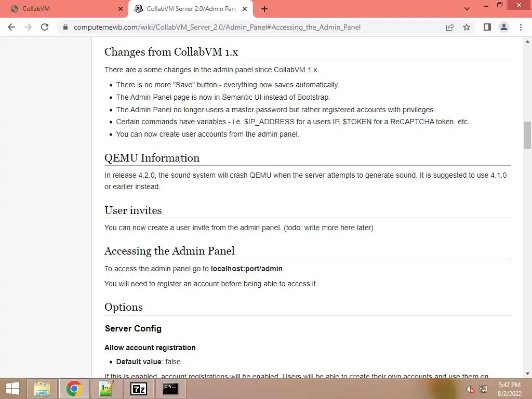Click the 'User invites' heading
Viewport: 532px width, 399px height.
[133, 210]
